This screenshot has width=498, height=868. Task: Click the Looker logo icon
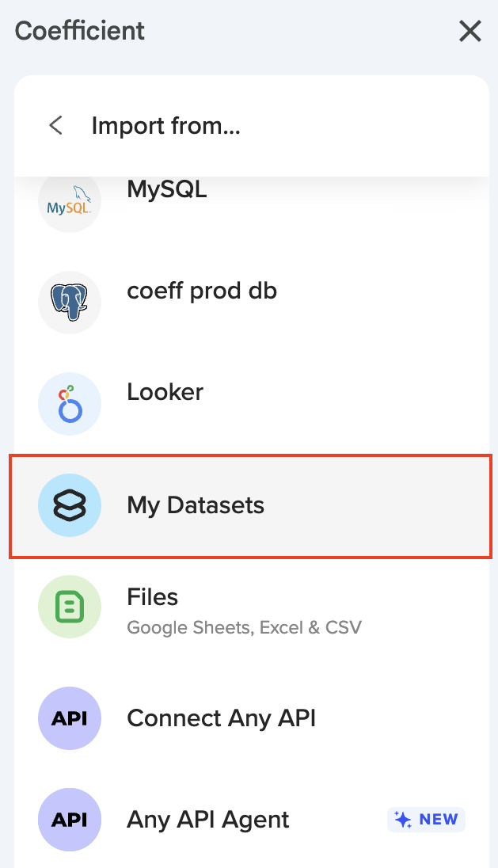click(x=70, y=404)
